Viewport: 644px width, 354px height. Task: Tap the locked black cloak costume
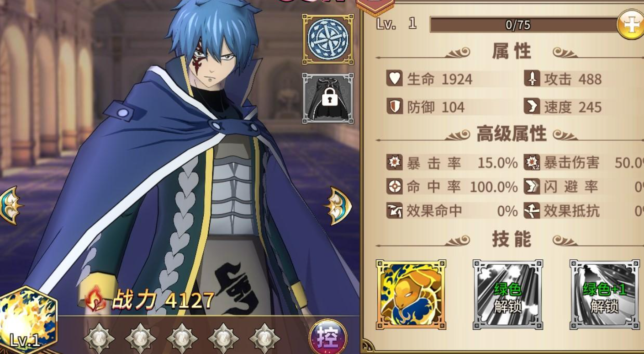coord(328,98)
